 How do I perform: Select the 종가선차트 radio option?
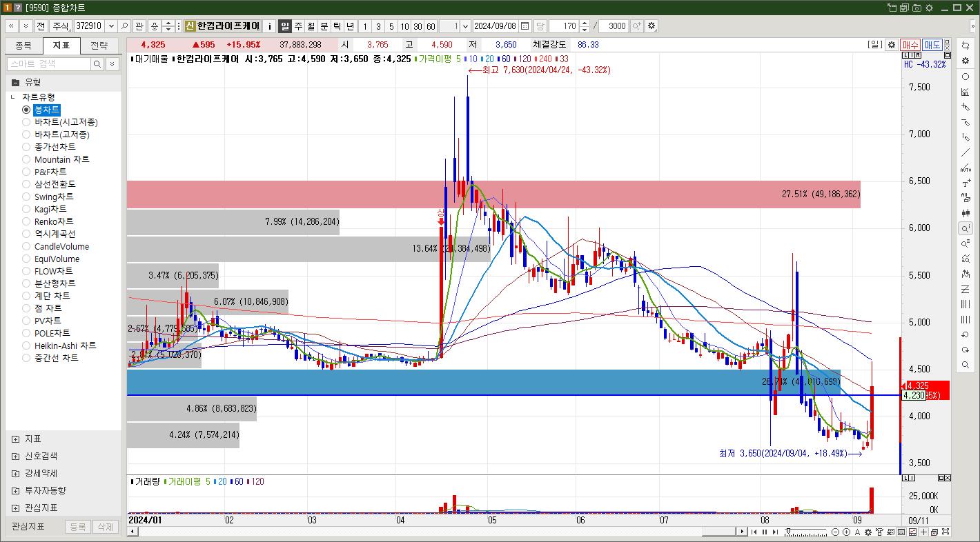(x=26, y=147)
